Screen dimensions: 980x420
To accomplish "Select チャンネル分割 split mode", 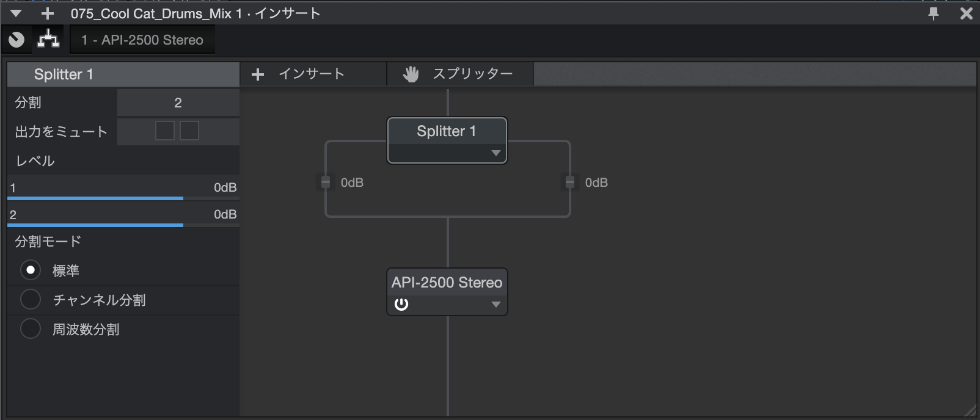I will pos(31,300).
